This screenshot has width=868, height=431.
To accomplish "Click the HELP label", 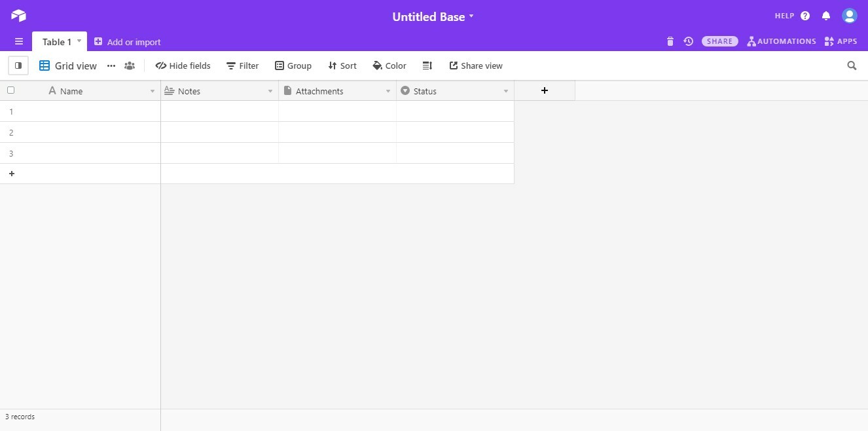I will [x=784, y=16].
